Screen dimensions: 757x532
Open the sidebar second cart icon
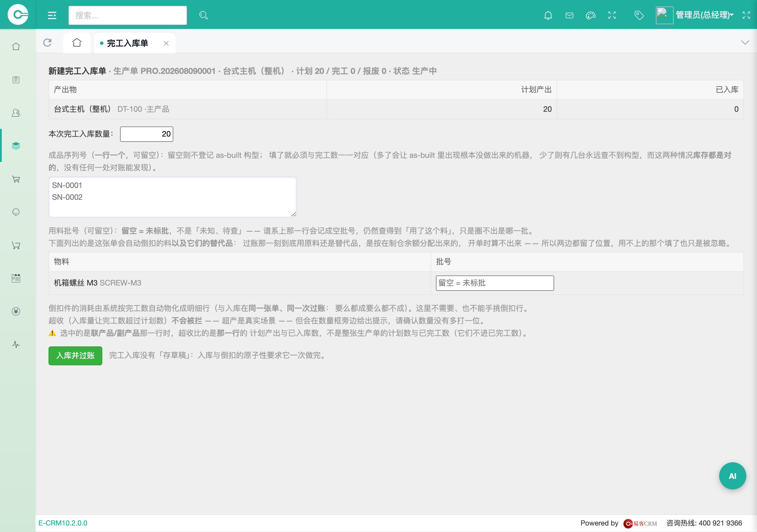(x=16, y=245)
